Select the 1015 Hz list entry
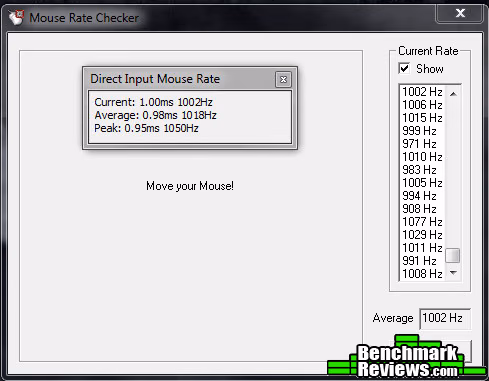 coord(422,118)
